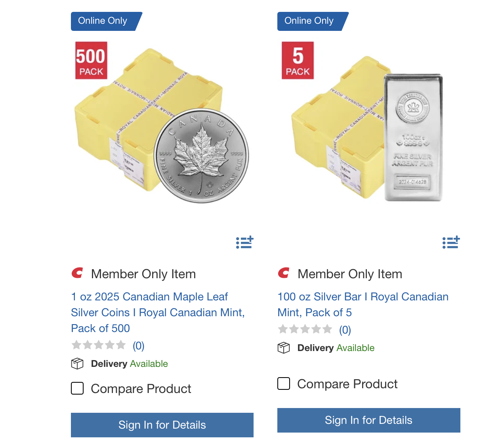Click delivery box icon under Silver Bar
The image size is (500, 448).
[284, 348]
